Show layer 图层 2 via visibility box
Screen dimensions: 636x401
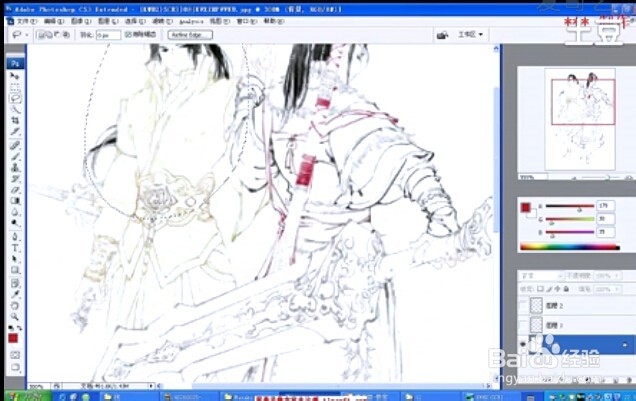click(524, 306)
